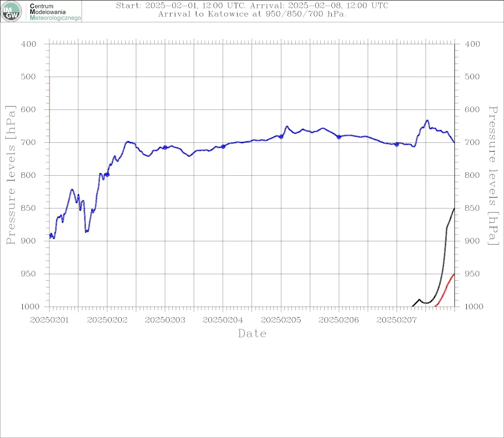Click the right axis 850 label
Viewport: 504px width, 438px height.
pyautogui.click(x=472, y=208)
